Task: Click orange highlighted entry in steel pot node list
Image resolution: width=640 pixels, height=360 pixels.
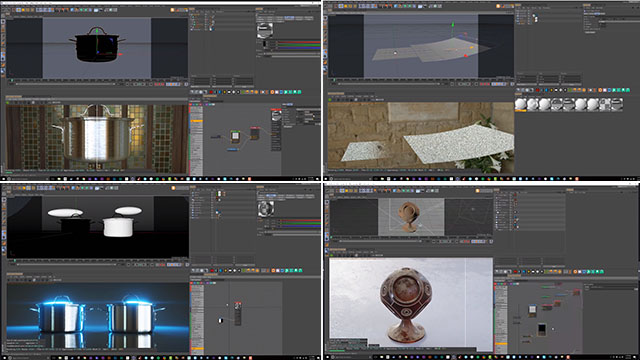Action: 197,121
